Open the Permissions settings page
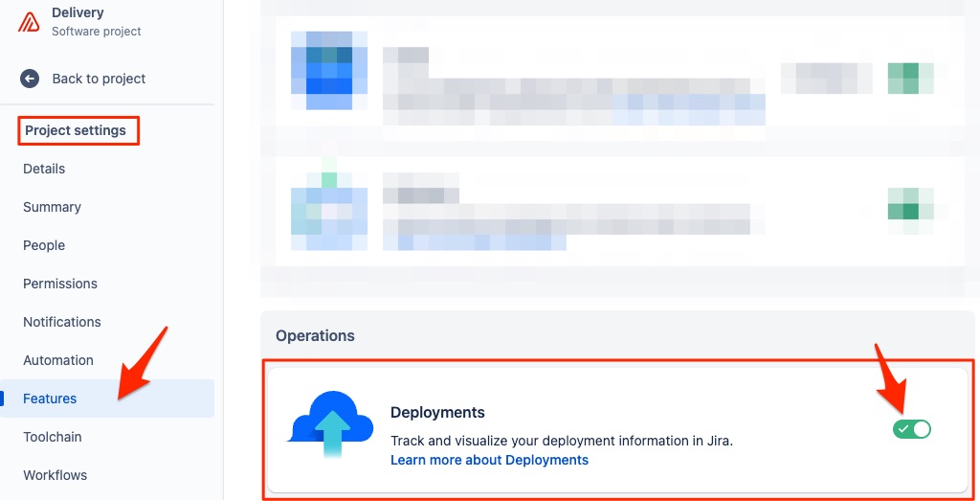This screenshot has width=980, height=501. click(60, 284)
